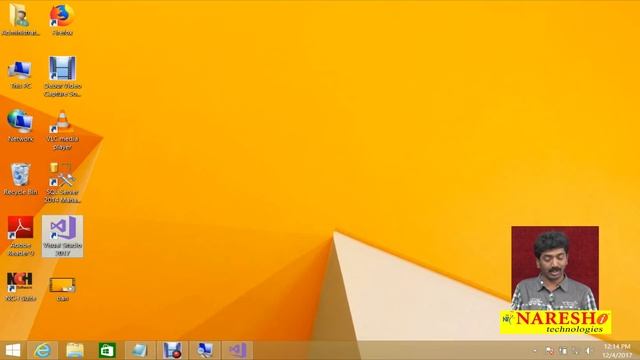Open File Explorer from the taskbar
Image resolution: width=640 pixels, height=360 pixels.
tap(75, 350)
